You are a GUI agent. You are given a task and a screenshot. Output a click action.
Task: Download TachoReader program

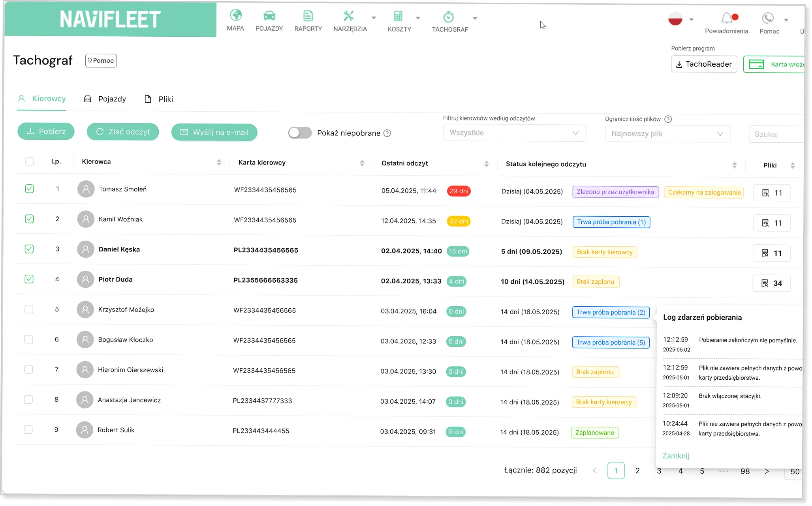click(x=704, y=64)
